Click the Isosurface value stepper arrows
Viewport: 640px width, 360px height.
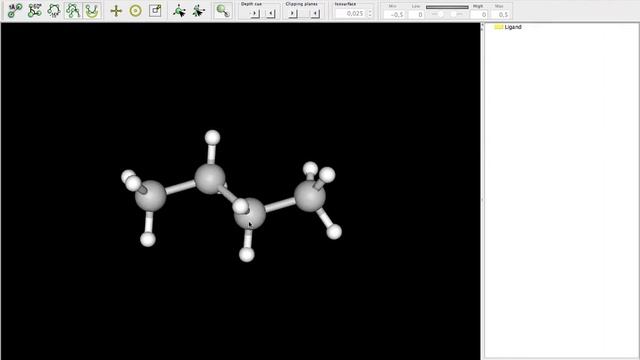(370, 13)
